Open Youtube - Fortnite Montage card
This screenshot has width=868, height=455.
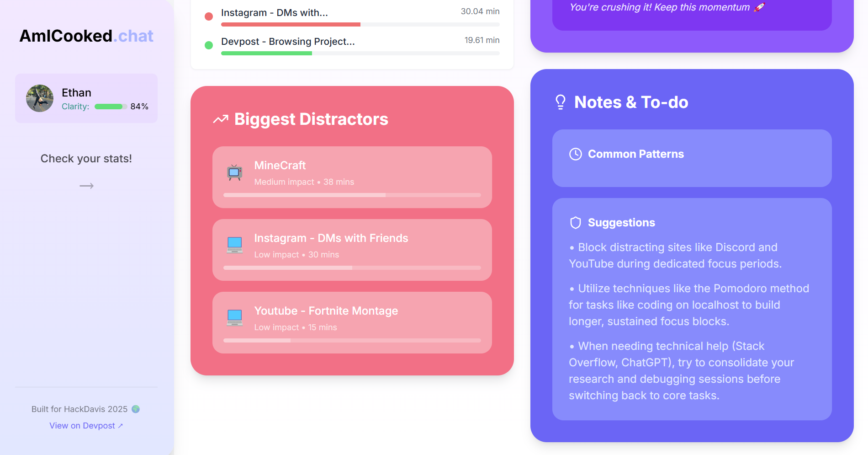click(x=352, y=323)
